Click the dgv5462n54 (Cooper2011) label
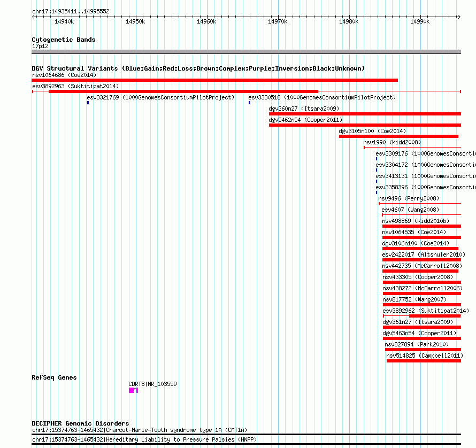The width and height of the screenshot is (476, 448). pos(305,120)
